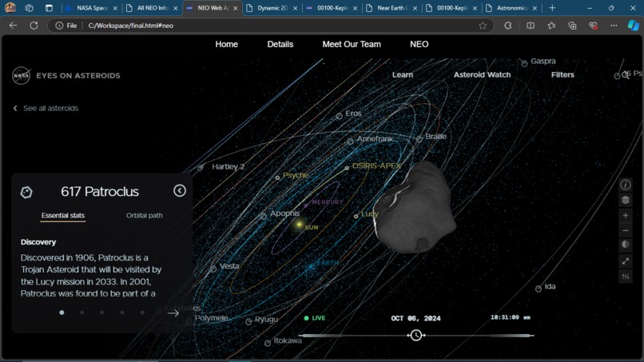The height and width of the screenshot is (362, 644).
Task: Open the info icon in right toolbar
Action: pyautogui.click(x=625, y=185)
